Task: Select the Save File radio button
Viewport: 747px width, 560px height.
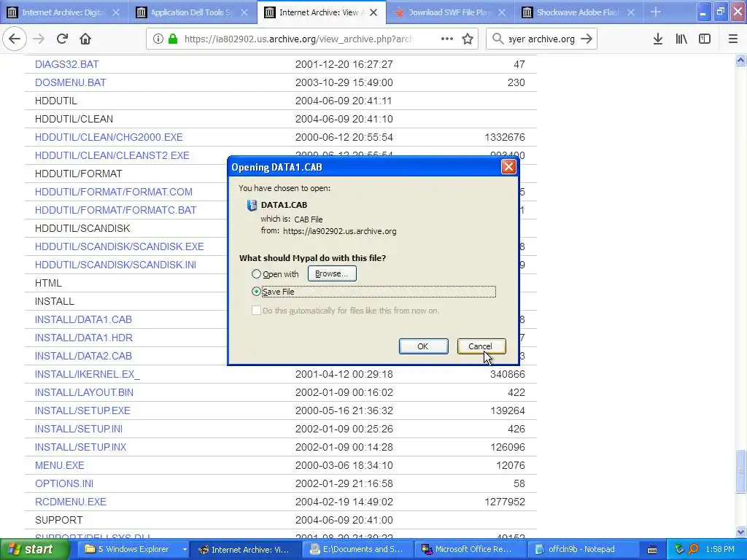Action: click(x=256, y=292)
